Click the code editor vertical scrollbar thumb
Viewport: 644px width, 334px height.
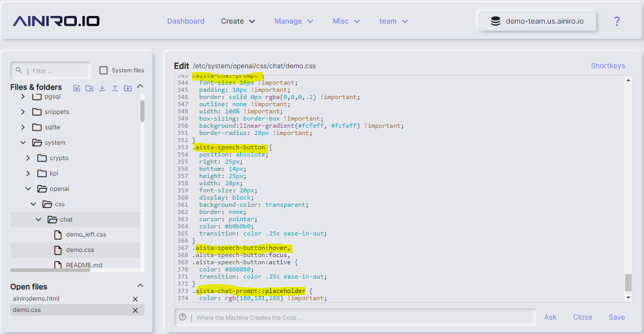[x=629, y=282]
